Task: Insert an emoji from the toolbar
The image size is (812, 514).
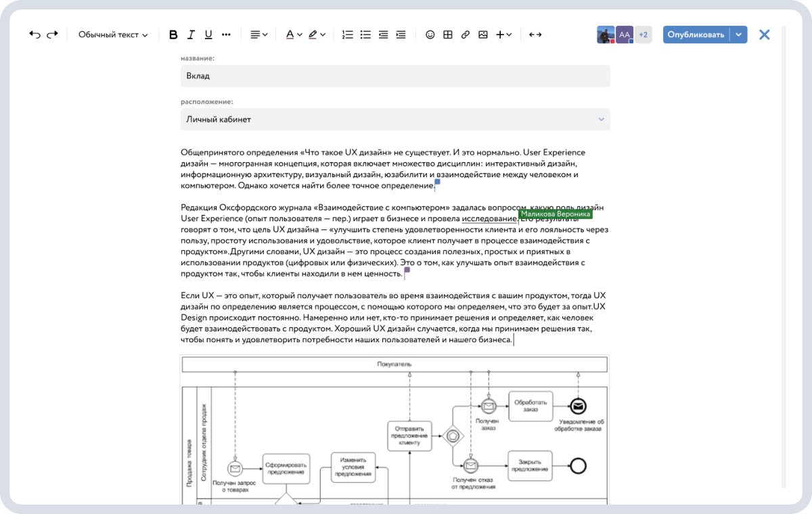Action: (x=430, y=34)
